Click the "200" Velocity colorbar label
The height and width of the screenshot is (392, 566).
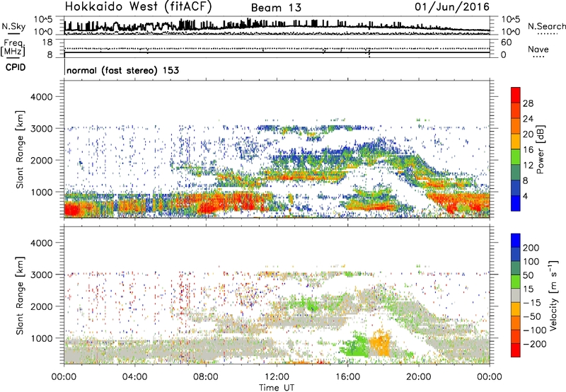coord(531,248)
